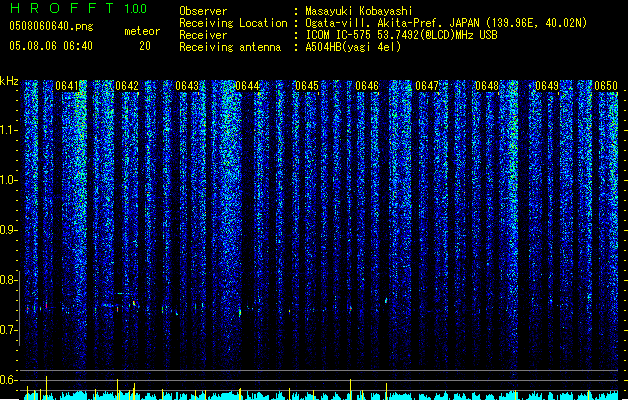Select the filename 0508060640.png
This screenshot has width=629, height=400.
[x=51, y=26]
